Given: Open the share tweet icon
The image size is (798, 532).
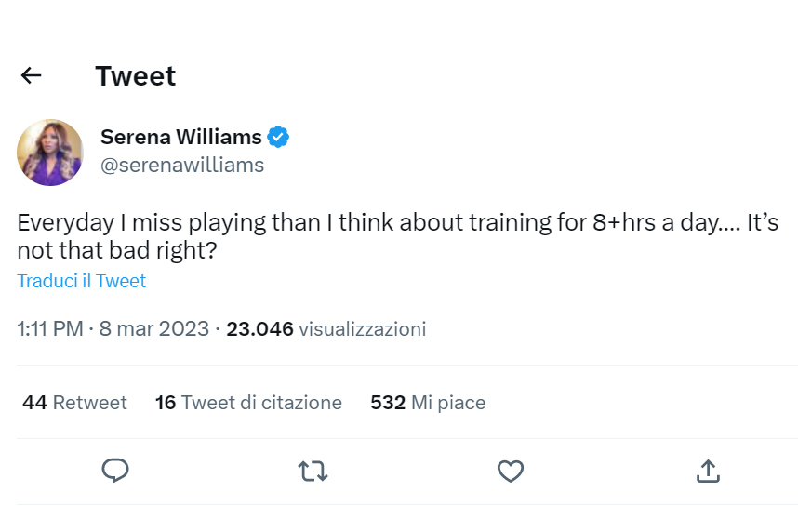Looking at the screenshot, I should (708, 472).
